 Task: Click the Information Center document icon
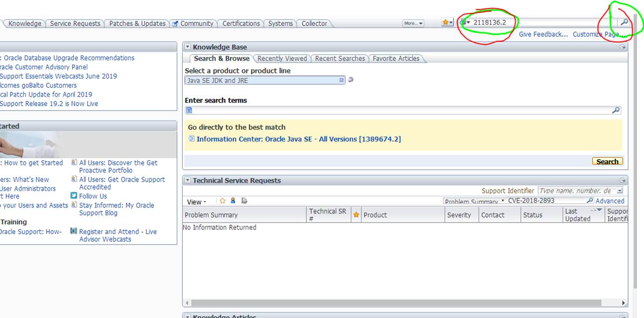pos(192,139)
